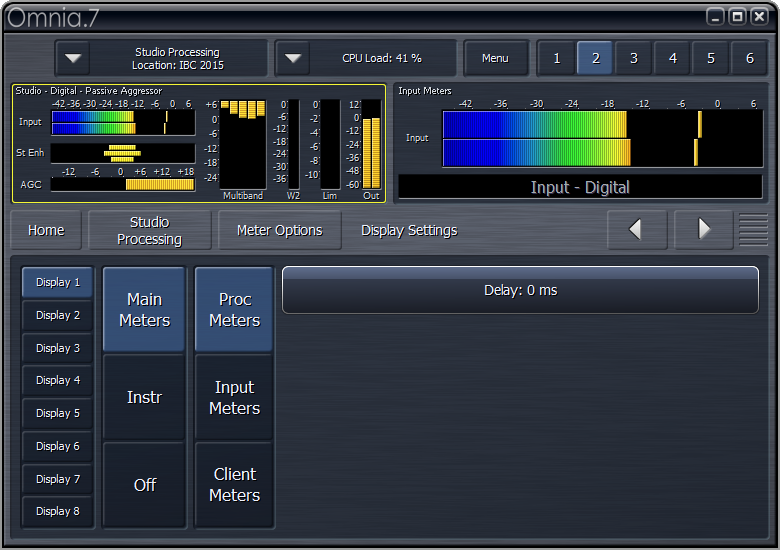Screen dimensions: 780x550
Task: Click the Input Meters panel
Action: pyautogui.click(x=580, y=143)
